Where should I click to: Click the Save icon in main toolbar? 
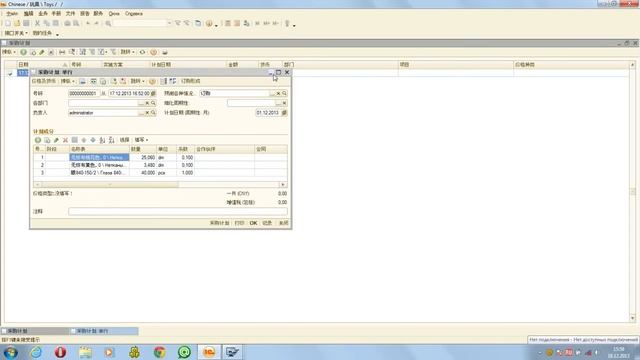click(26, 24)
